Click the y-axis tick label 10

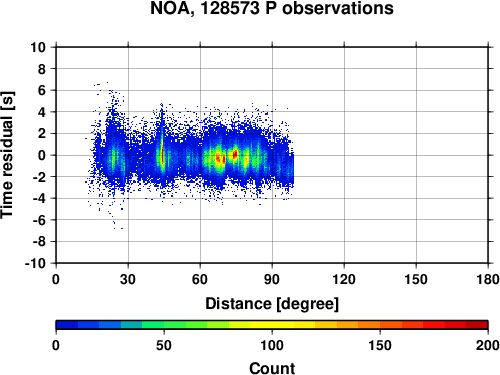tap(38, 47)
